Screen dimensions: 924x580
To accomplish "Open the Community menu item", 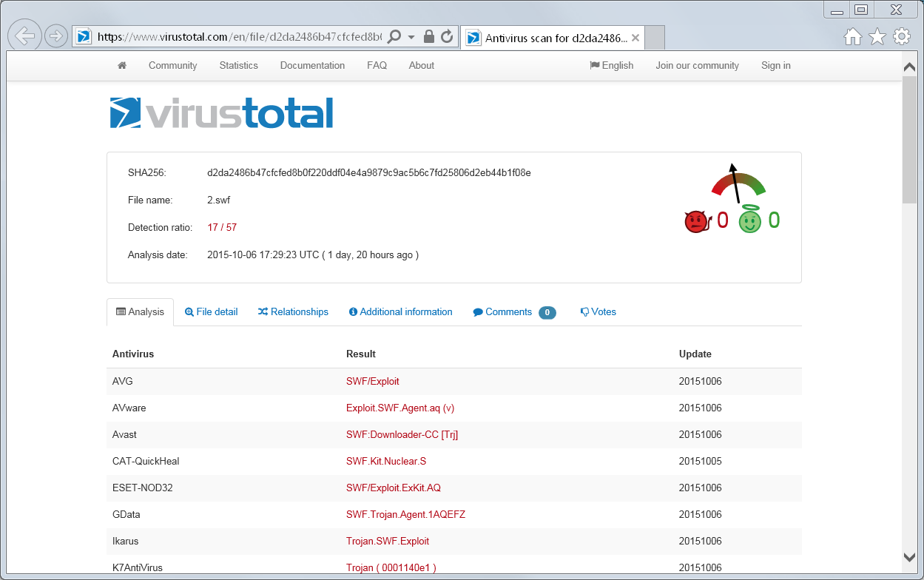I will pyautogui.click(x=172, y=65).
